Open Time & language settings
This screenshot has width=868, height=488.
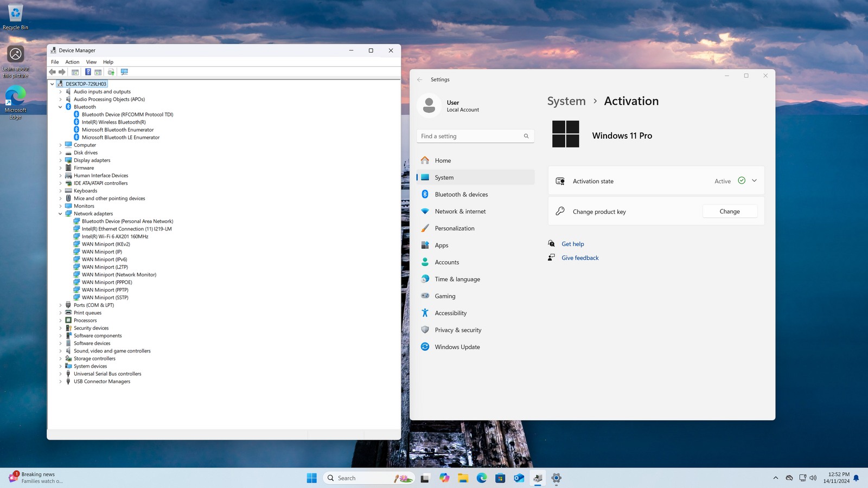click(475, 279)
